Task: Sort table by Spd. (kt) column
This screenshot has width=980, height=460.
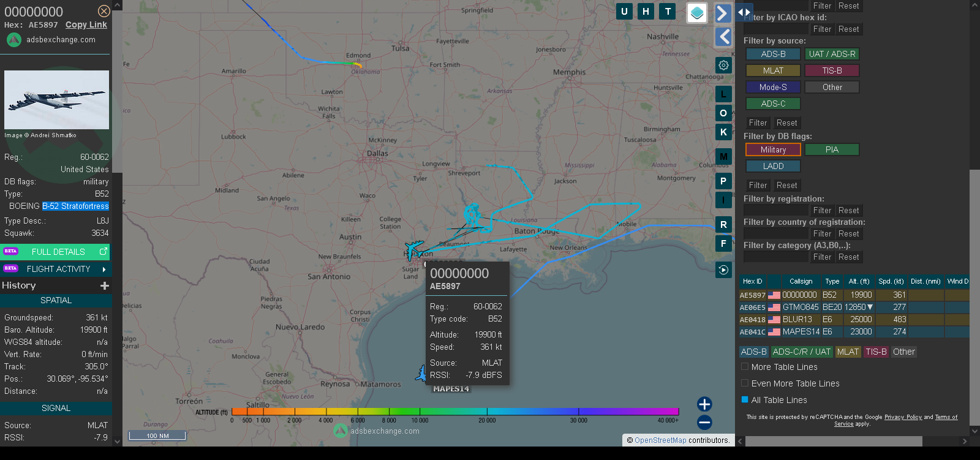Action: pyautogui.click(x=891, y=281)
